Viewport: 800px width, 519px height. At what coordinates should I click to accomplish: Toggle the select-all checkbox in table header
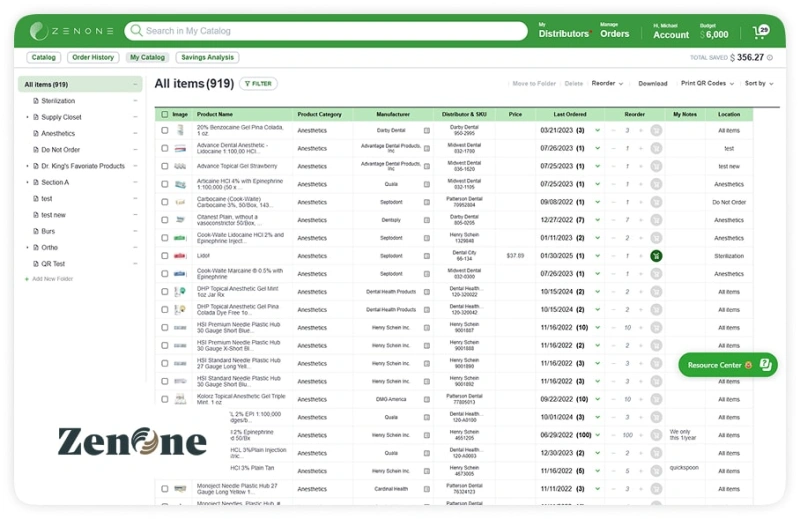(165, 115)
